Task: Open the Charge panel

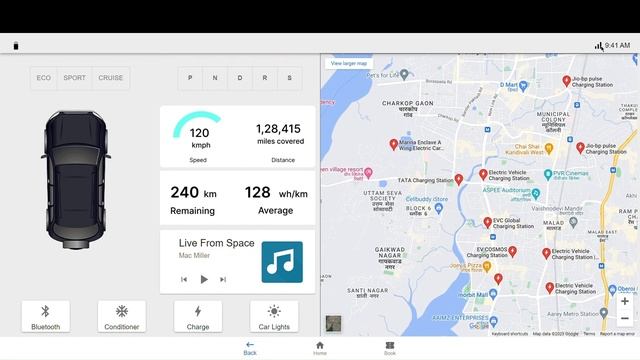Action: tap(198, 316)
